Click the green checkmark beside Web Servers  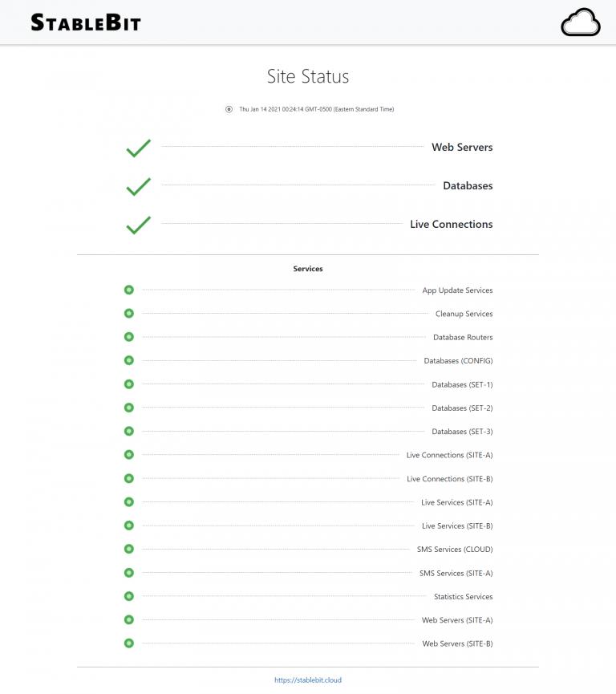[138, 148]
